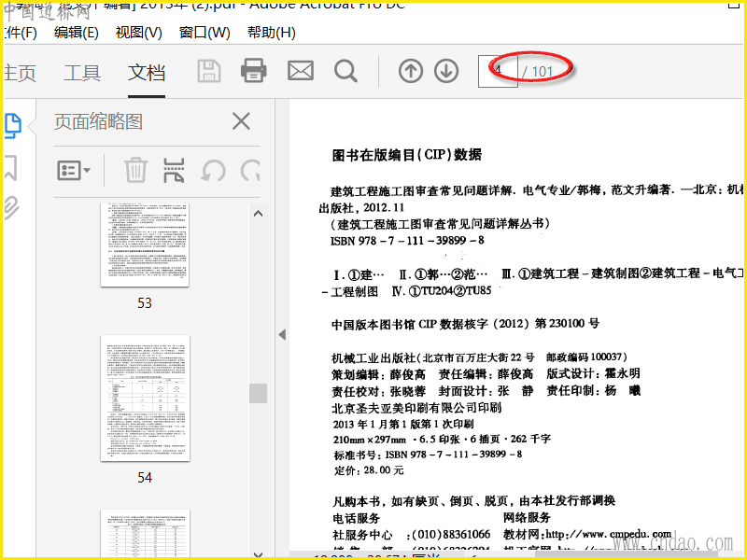This screenshot has width=747, height=560.
Task: Switch to the 工具 tab
Action: (82, 73)
